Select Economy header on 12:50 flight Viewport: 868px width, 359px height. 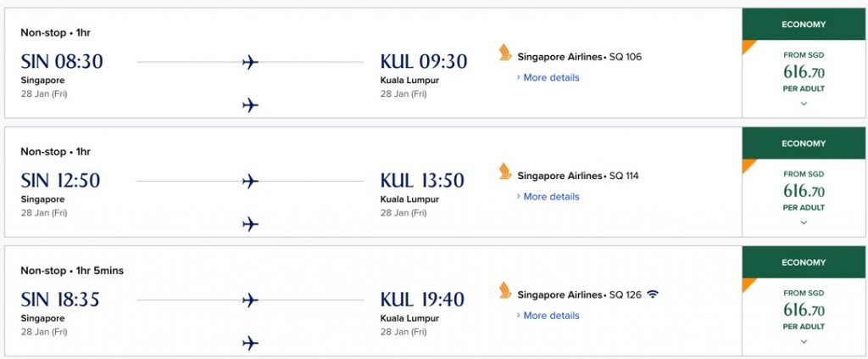[804, 143]
